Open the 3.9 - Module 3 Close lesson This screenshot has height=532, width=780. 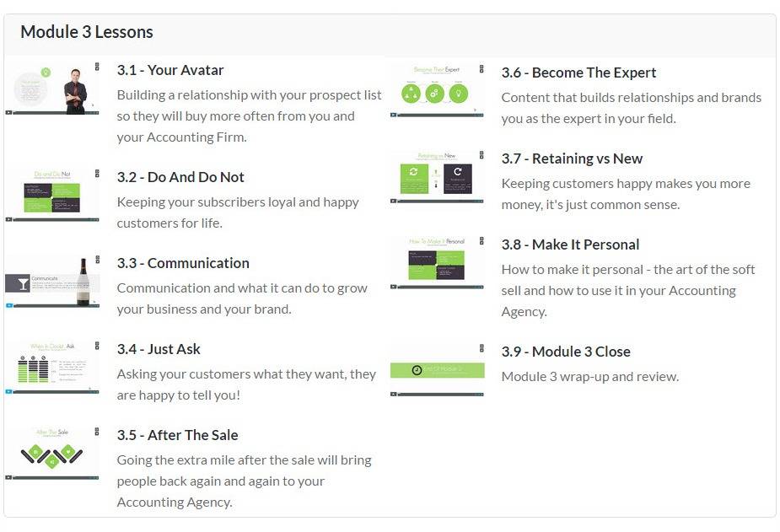pos(566,352)
